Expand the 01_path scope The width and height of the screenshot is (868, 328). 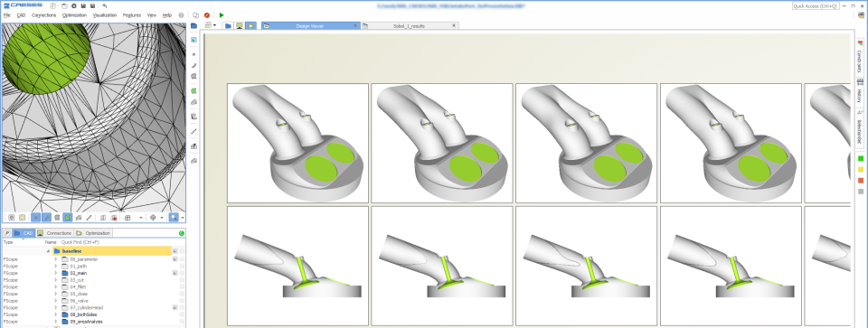pyautogui.click(x=55, y=266)
